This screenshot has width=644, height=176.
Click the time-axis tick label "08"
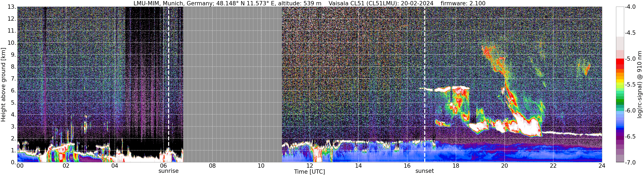click(212, 166)
